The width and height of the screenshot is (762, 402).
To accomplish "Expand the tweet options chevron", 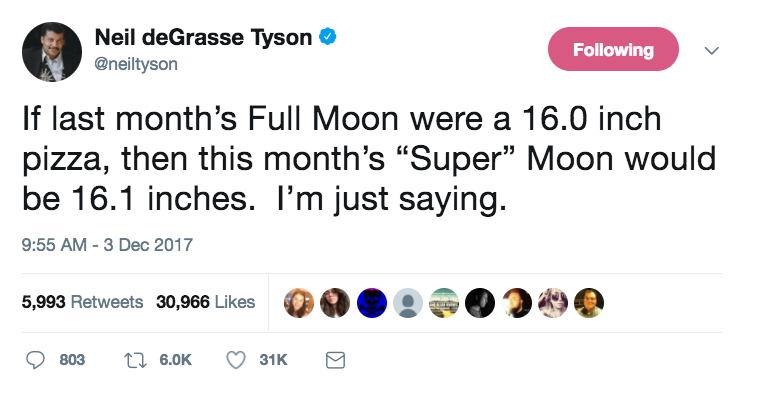I will click(711, 49).
